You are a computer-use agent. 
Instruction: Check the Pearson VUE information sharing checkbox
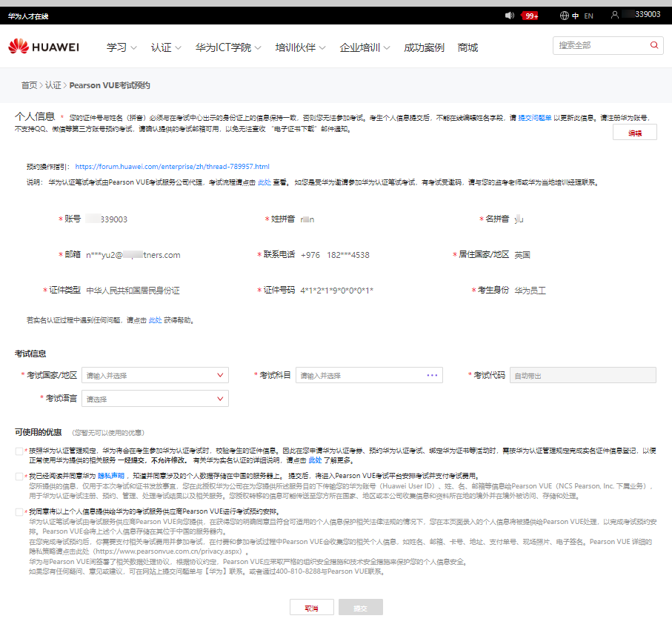[19, 512]
